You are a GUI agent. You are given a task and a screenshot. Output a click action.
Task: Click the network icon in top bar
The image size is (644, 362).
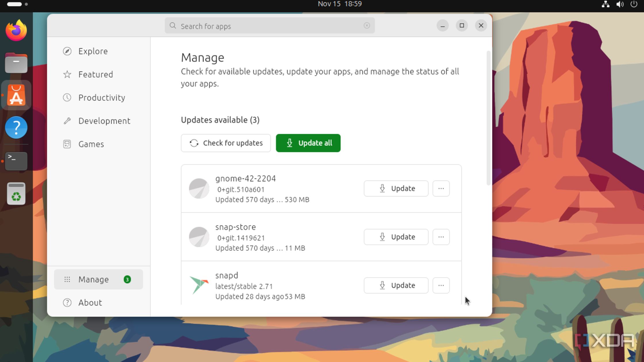[x=605, y=4]
